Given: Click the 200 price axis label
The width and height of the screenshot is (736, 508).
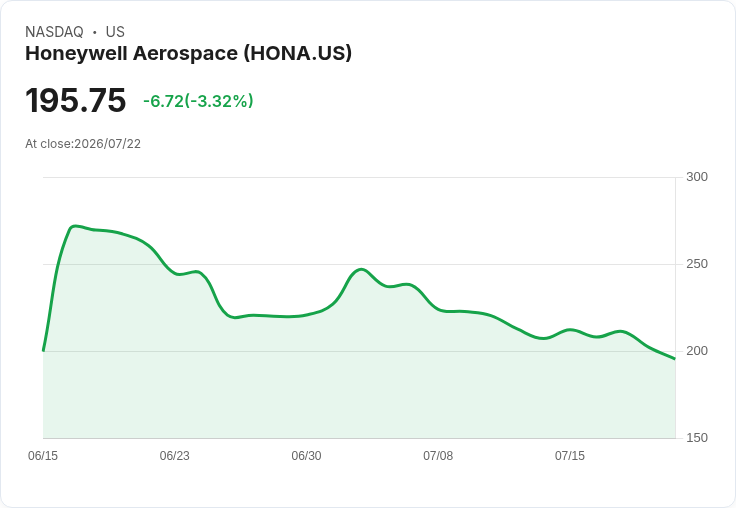Looking at the screenshot, I should point(697,351).
